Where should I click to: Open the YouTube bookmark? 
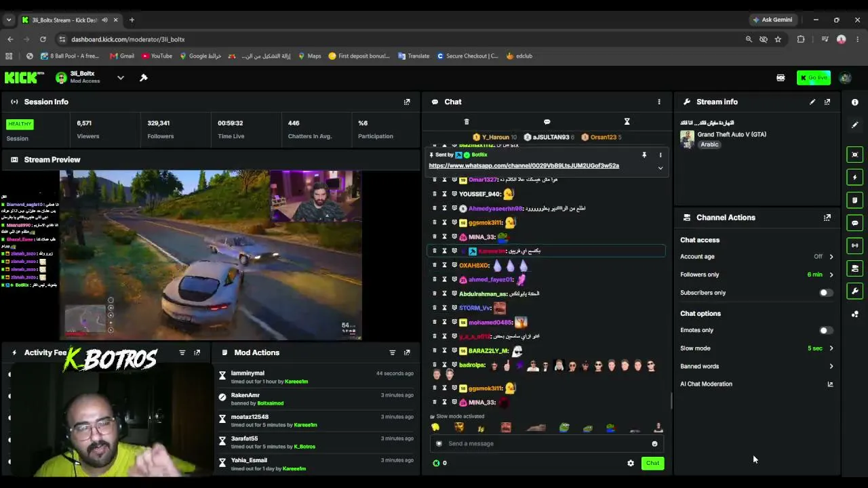click(x=156, y=56)
